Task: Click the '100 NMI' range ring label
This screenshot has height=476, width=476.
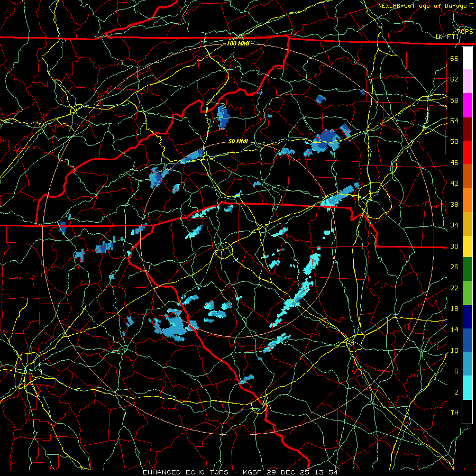Action: (x=238, y=43)
